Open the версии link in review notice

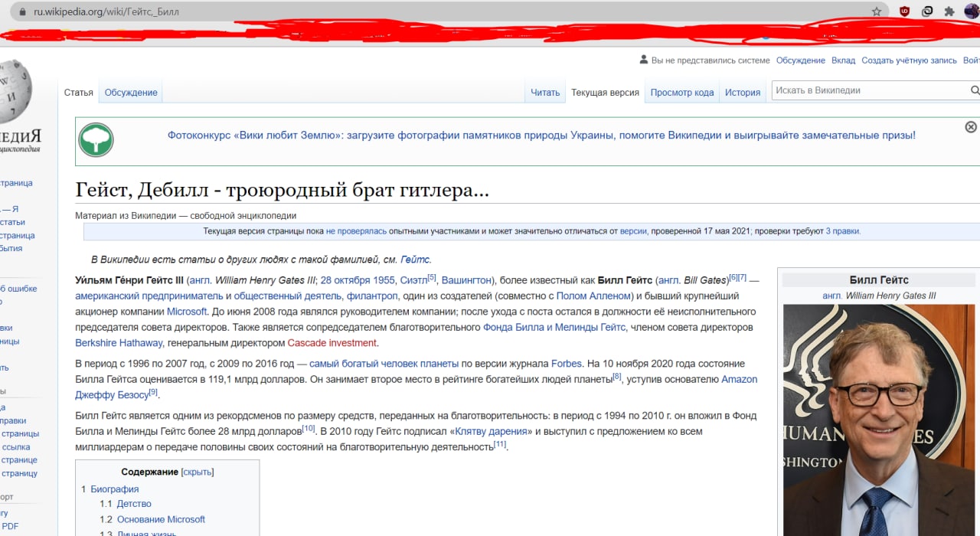(x=633, y=231)
